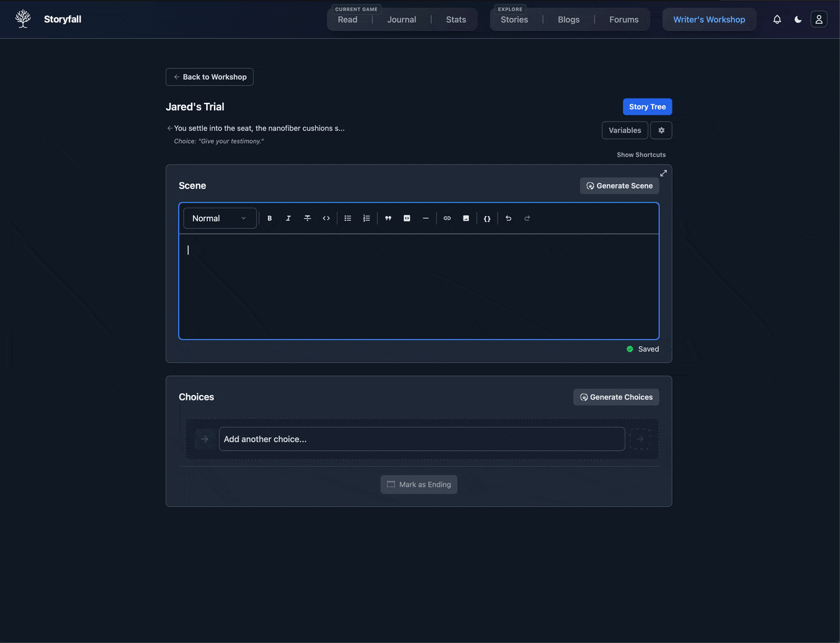Screen dimensions: 840x643
Task: Apply italic formatting in the toolbar
Action: click(288, 218)
